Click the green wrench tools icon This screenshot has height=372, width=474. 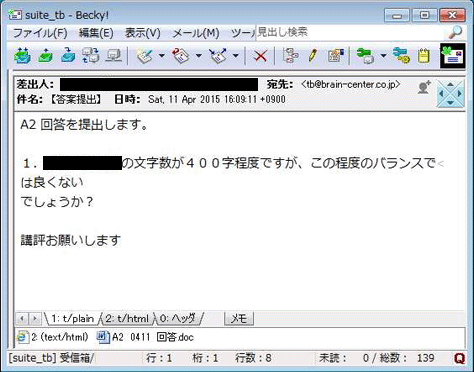(x=365, y=55)
